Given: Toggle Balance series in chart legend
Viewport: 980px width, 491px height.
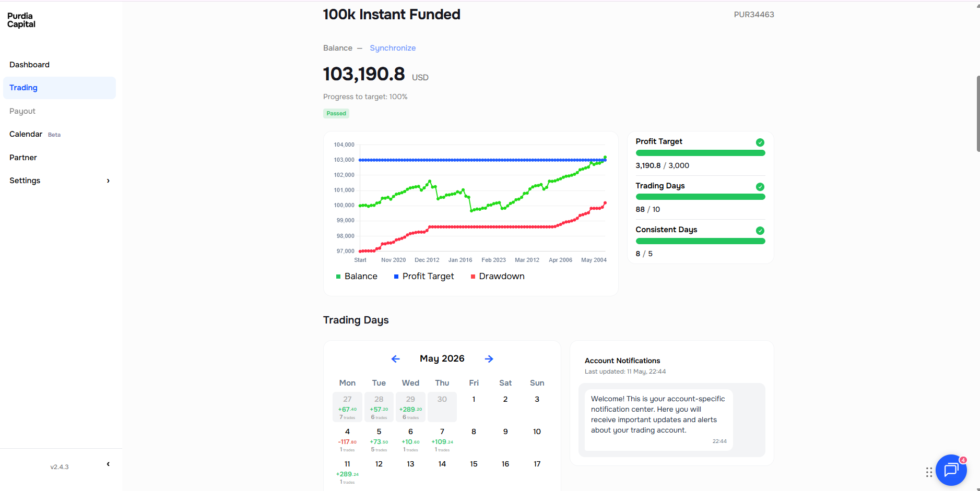Looking at the screenshot, I should pyautogui.click(x=357, y=277).
